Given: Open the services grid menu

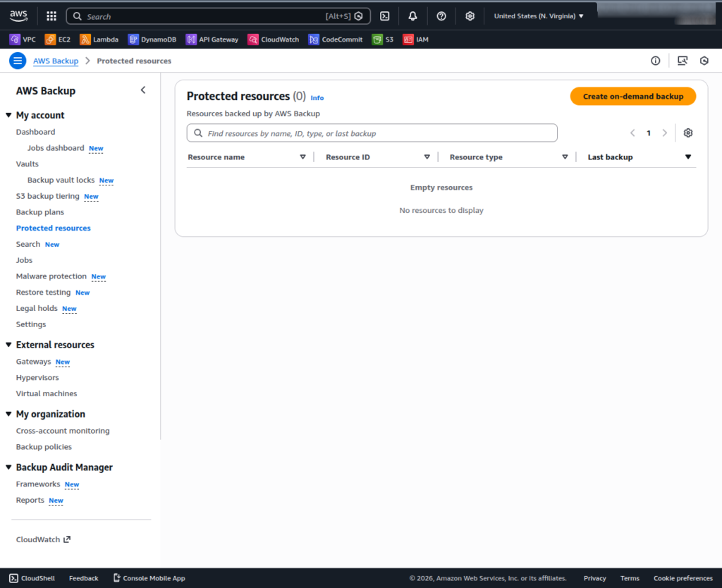Looking at the screenshot, I should (51, 16).
